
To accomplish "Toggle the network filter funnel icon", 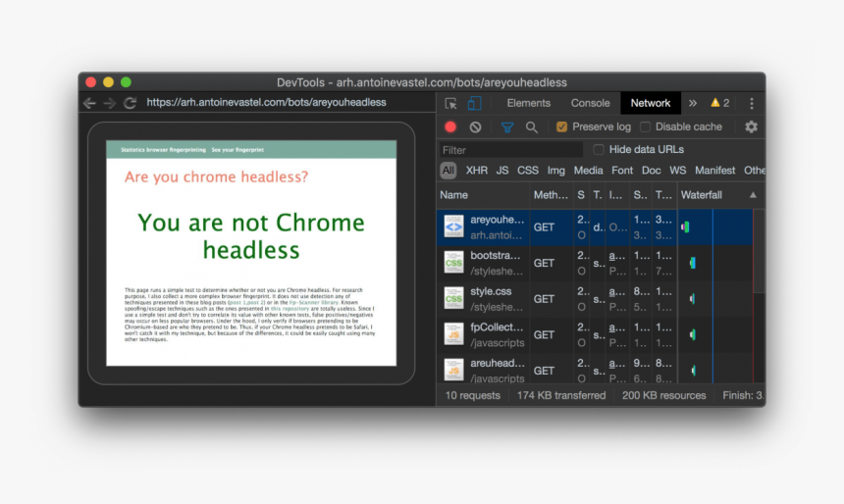I will [x=507, y=126].
